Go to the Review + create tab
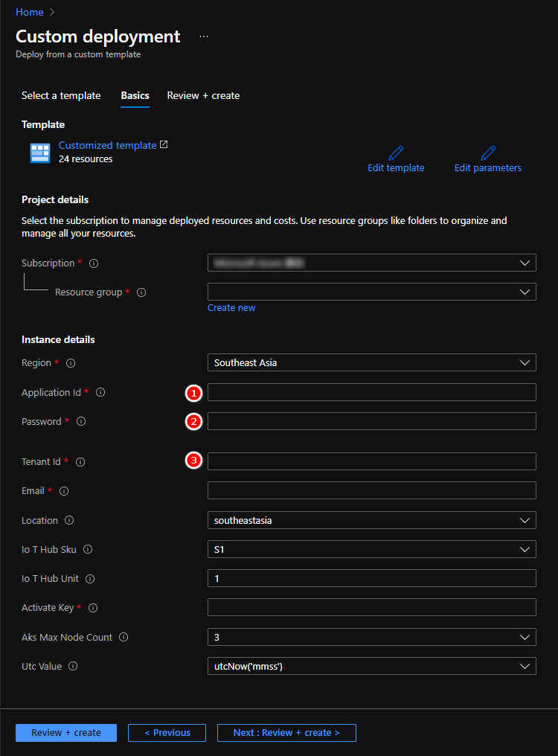The image size is (558, 756). (x=203, y=96)
